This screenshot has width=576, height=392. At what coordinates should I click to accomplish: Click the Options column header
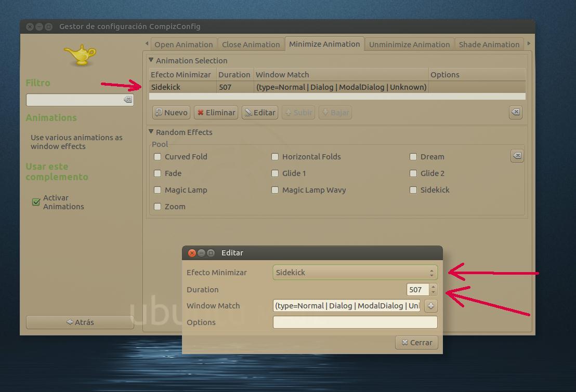[477, 75]
